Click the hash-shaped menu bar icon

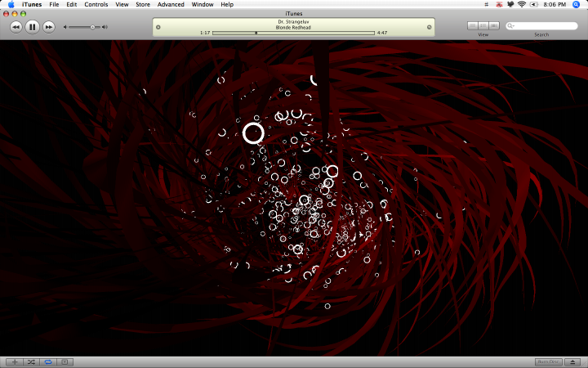pyautogui.click(x=487, y=5)
